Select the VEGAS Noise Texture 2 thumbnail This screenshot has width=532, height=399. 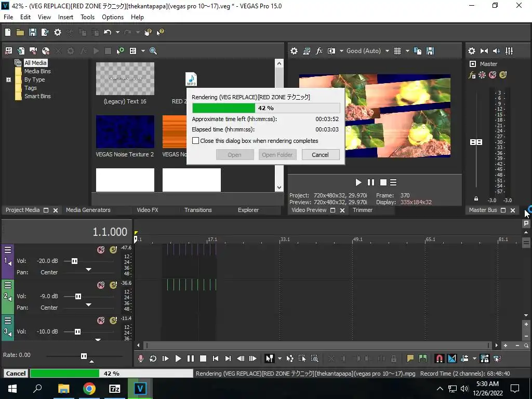pyautogui.click(x=125, y=131)
